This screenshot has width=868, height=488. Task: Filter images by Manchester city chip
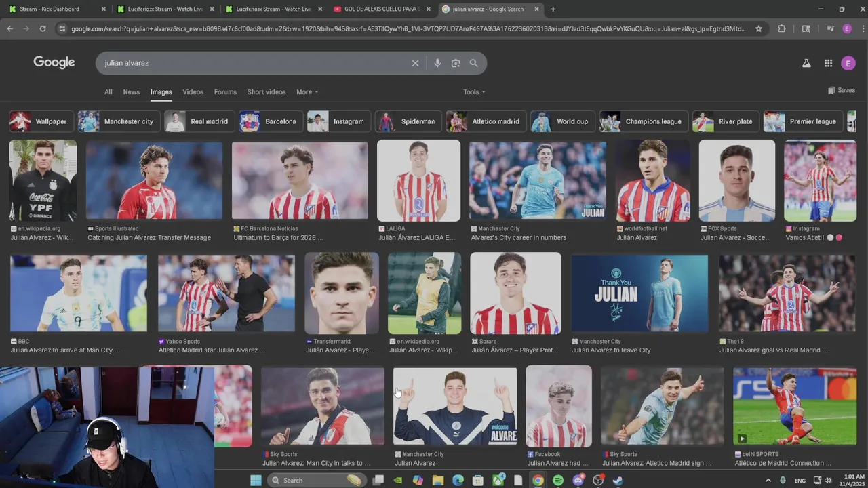[118, 121]
